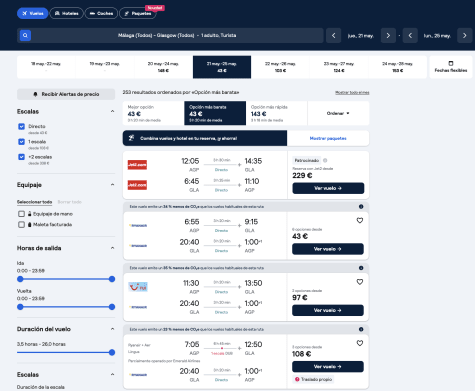
Task: Collapse the Duración de la escala section
Action: point(112,375)
